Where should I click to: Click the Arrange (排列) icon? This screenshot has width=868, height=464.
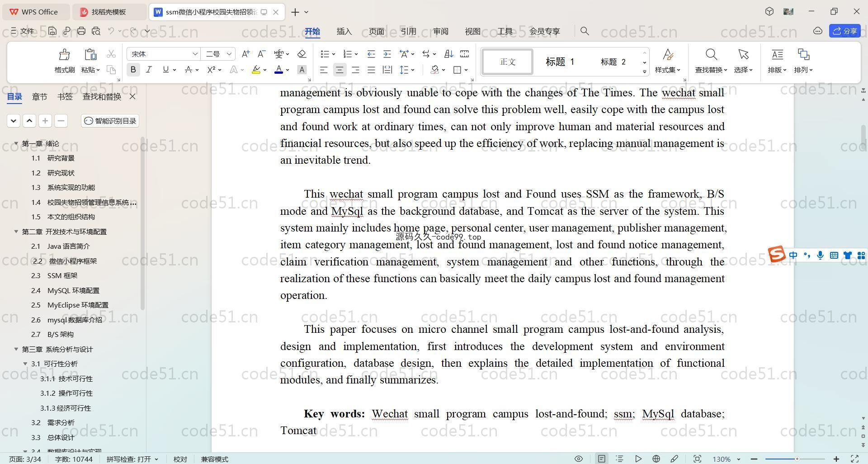pos(803,55)
